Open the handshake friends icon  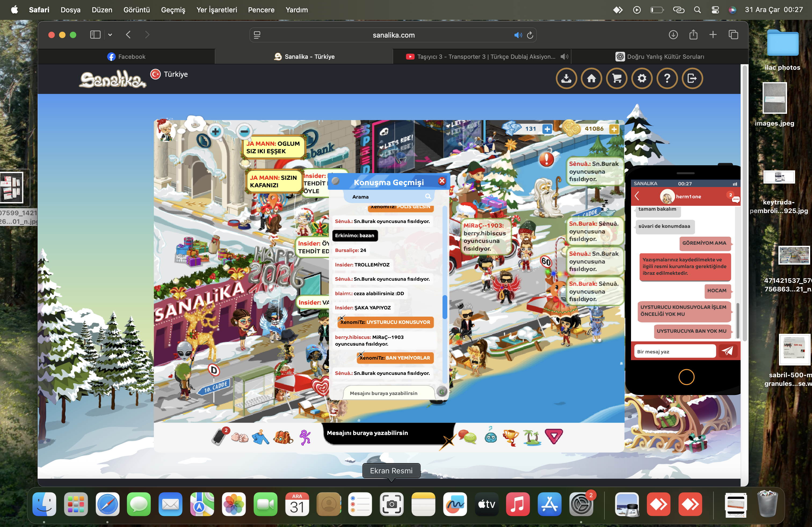tap(240, 437)
